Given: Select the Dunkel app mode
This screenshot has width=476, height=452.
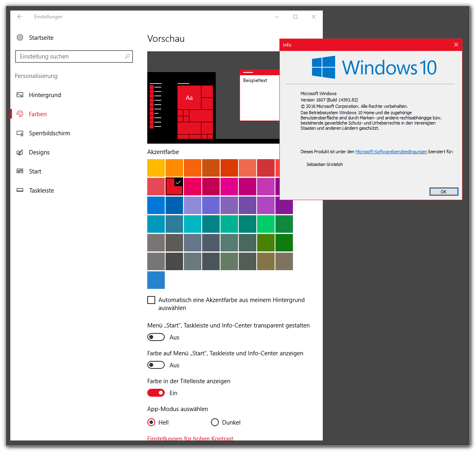Looking at the screenshot, I should tap(215, 422).
